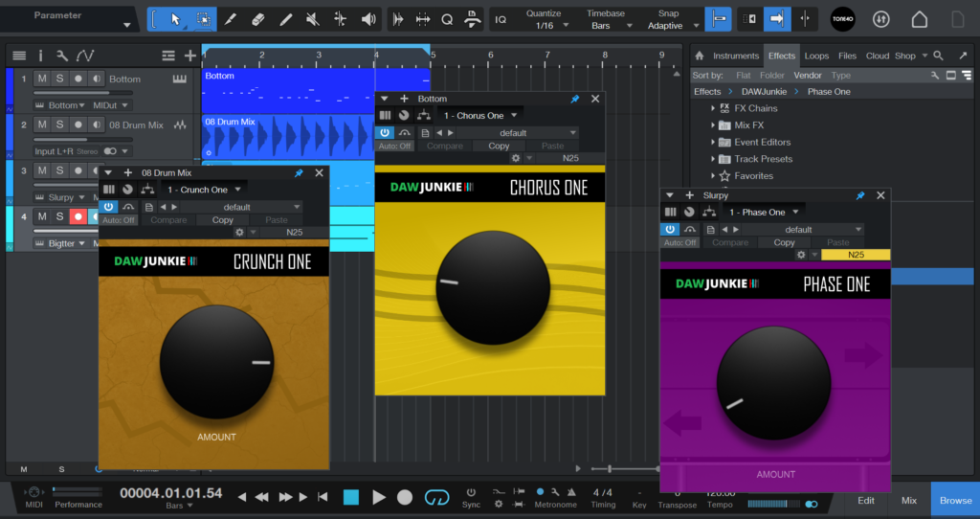Solo the Bottom track
Image resolution: width=980 pixels, height=519 pixels.
click(59, 79)
